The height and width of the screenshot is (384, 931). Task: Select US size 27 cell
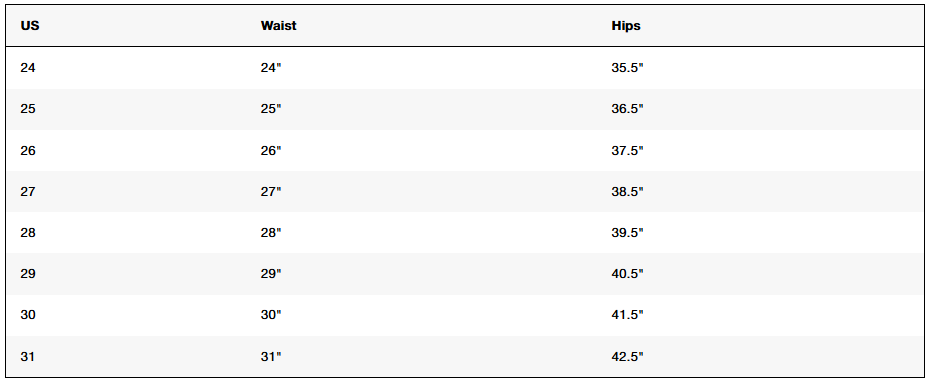click(x=28, y=192)
